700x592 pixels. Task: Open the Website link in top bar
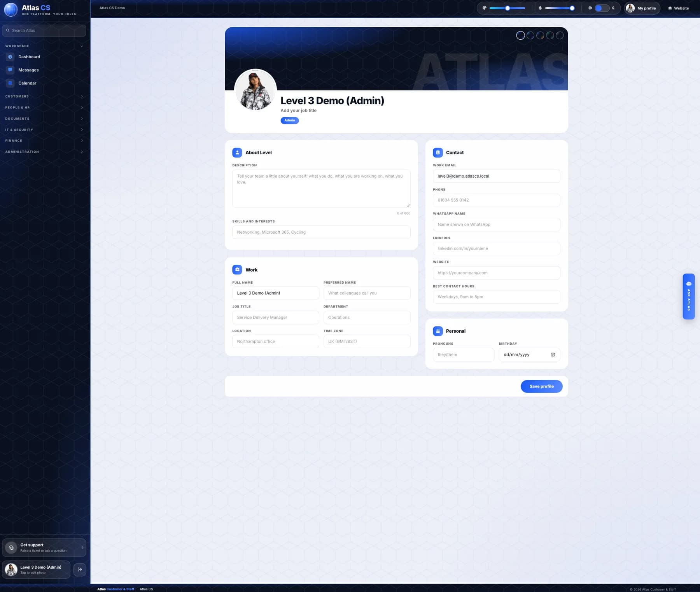pos(678,8)
